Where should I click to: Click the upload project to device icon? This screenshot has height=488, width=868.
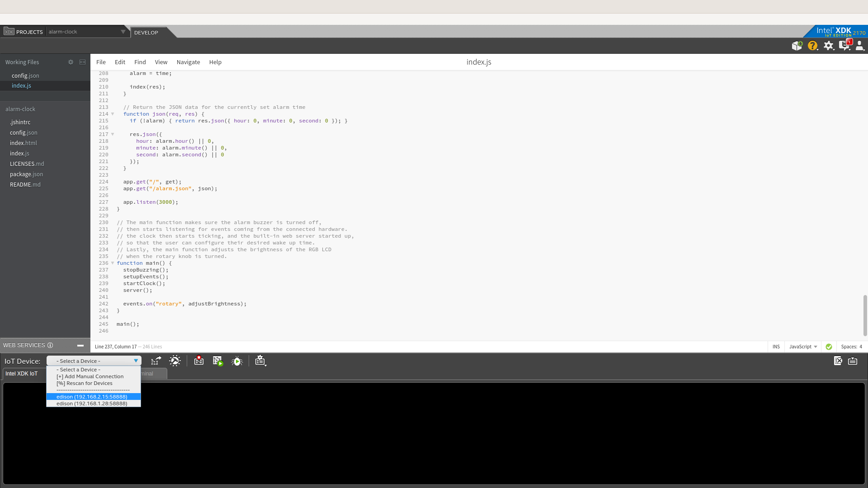pyautogui.click(x=156, y=361)
